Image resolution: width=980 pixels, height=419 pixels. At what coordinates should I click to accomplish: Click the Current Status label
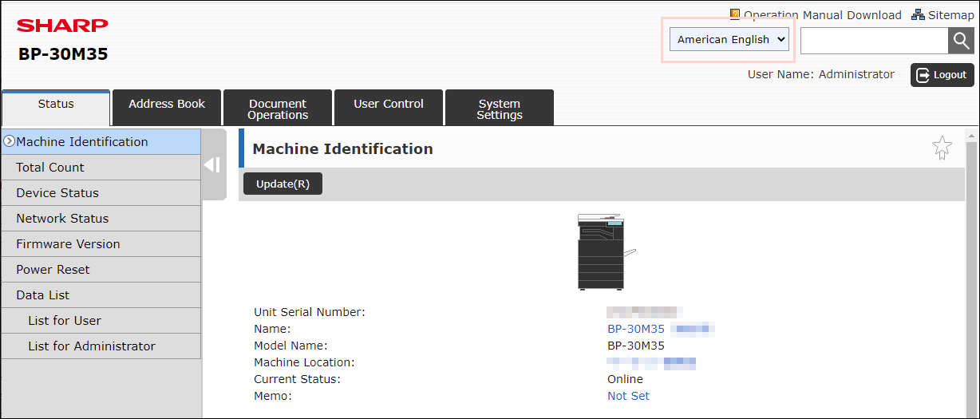pos(297,379)
